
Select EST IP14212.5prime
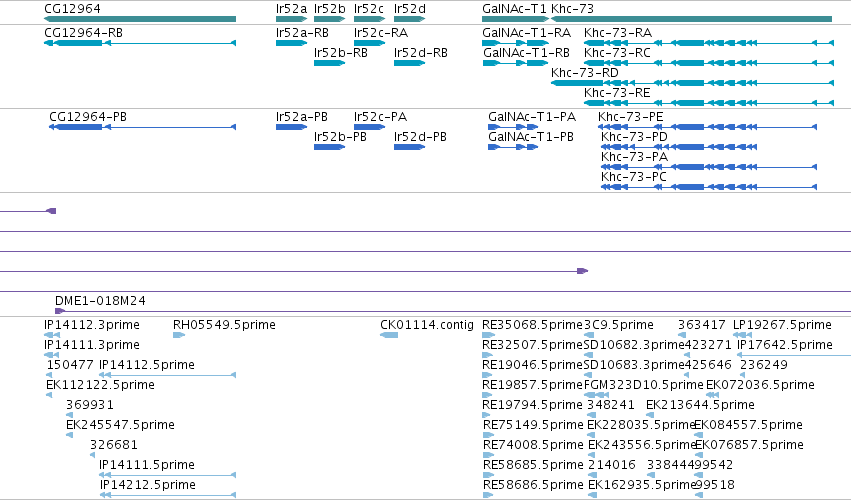pyautogui.click(x=148, y=485)
